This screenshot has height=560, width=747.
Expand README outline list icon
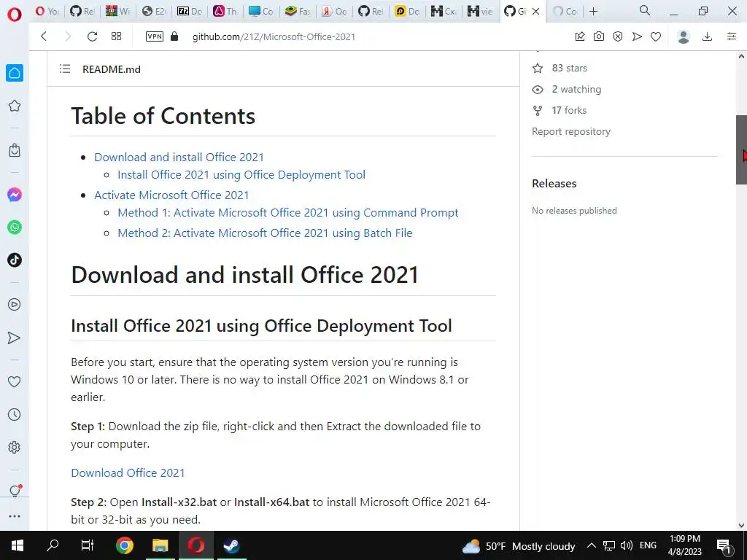(65, 69)
